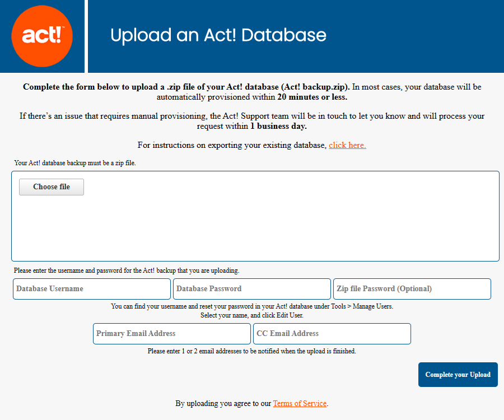Select the Zip file Password (Optional) field

point(412,289)
